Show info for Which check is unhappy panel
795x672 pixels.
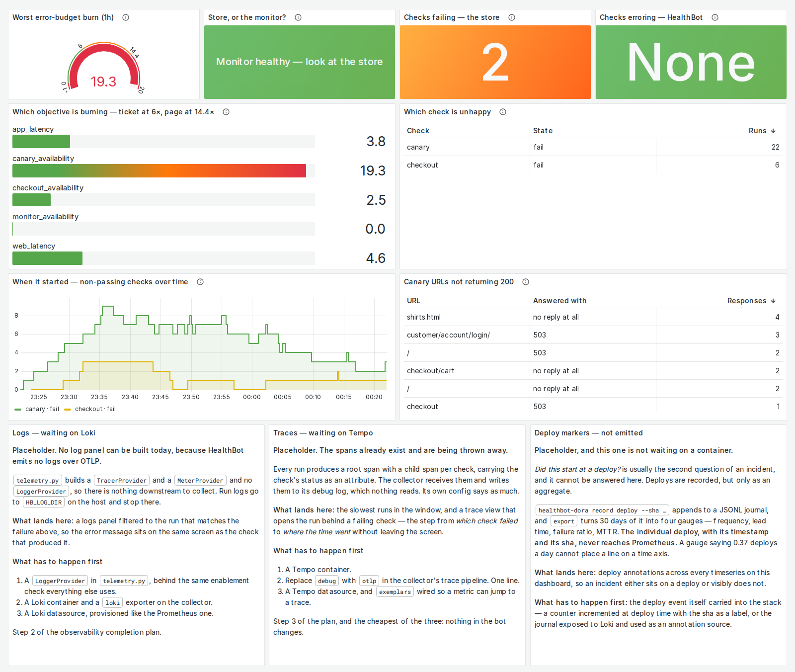(503, 112)
